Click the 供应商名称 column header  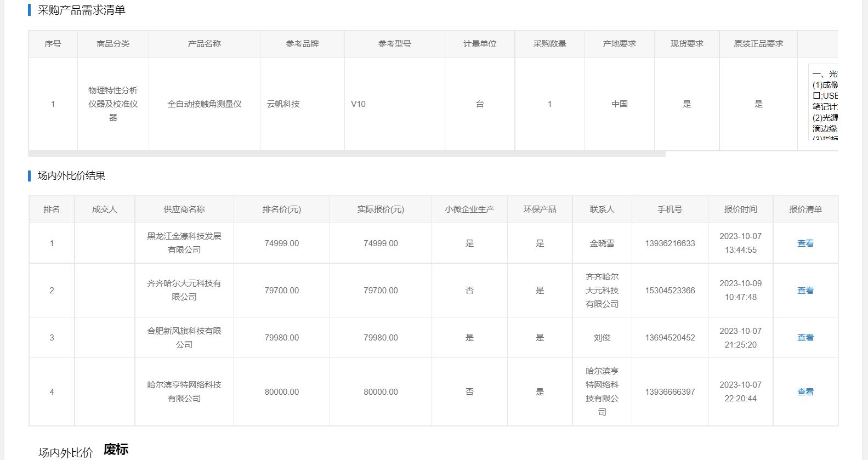[184, 209]
